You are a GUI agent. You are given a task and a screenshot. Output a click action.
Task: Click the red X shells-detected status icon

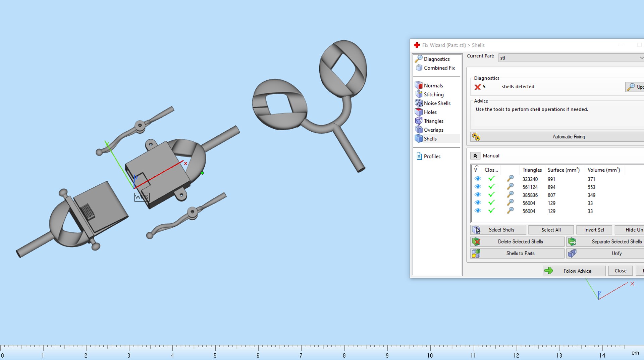point(478,87)
